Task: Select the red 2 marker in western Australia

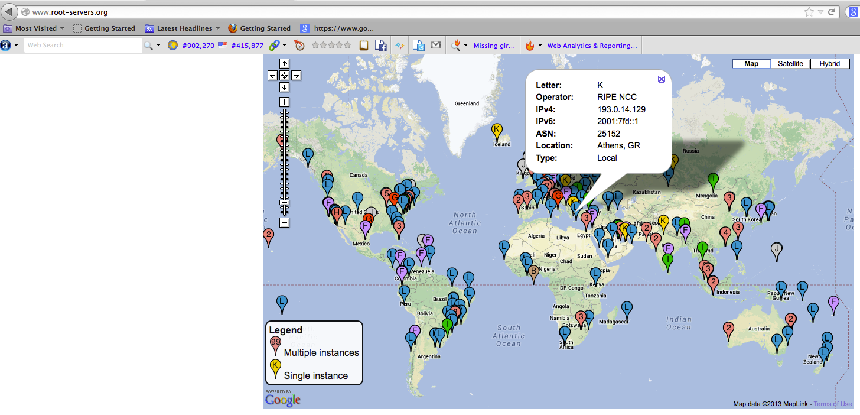Action: [x=728, y=329]
